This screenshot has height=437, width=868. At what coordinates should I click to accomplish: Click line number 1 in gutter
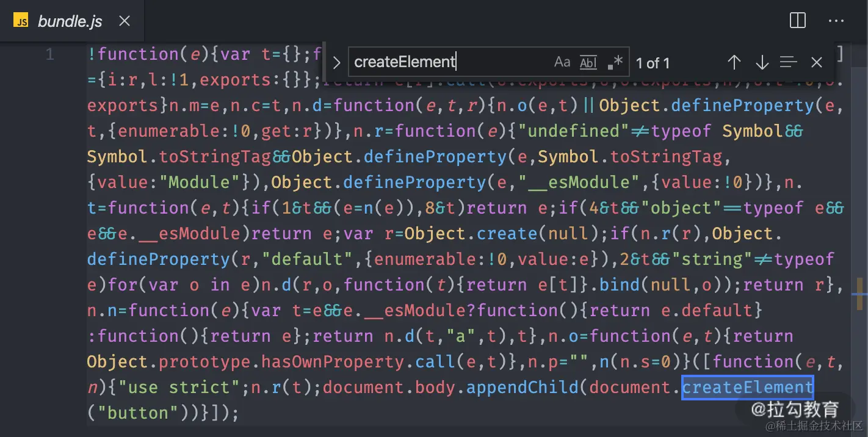pyautogui.click(x=50, y=54)
